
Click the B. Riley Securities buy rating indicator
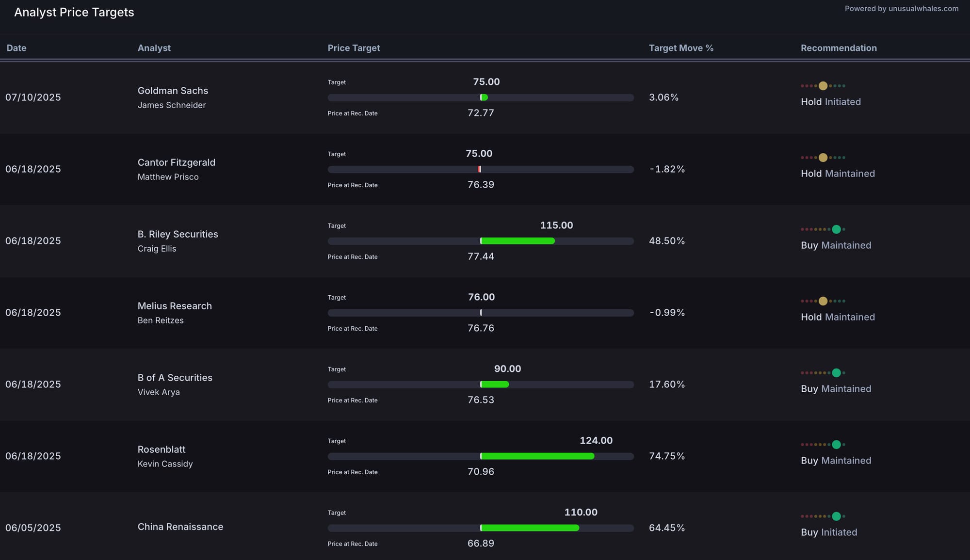tap(823, 229)
